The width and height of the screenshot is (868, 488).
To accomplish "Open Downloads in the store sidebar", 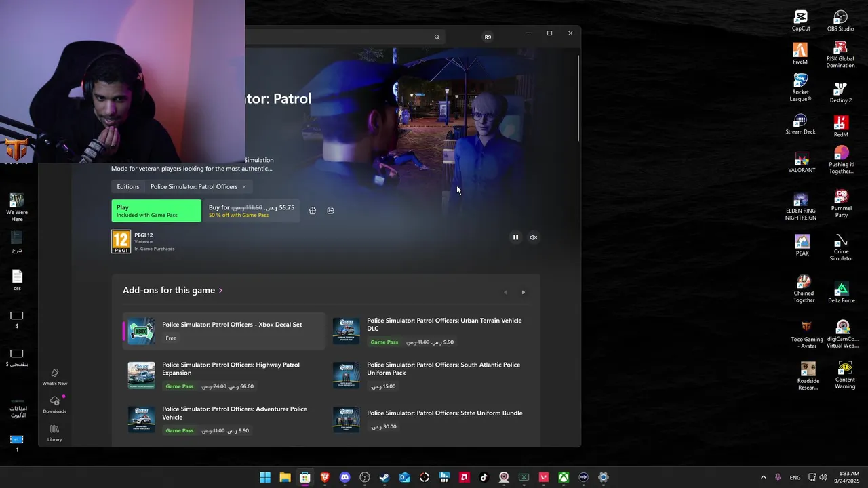I will (55, 405).
